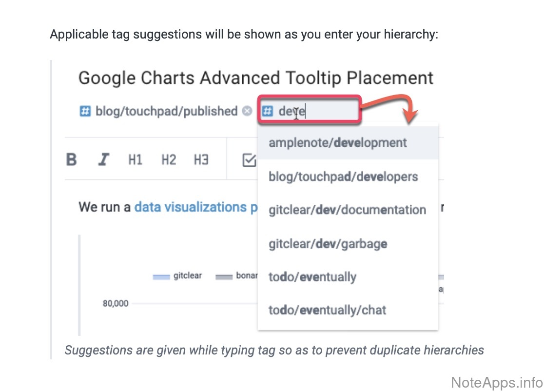Choose the todo/eventually tag suggestion
Image resolution: width=544 pixels, height=392 pixels.
(312, 277)
